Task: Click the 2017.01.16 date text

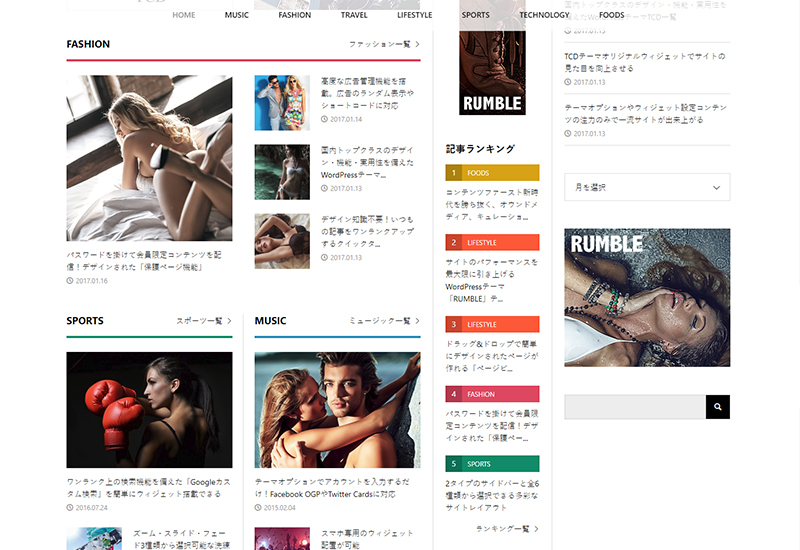Action: 91,281
